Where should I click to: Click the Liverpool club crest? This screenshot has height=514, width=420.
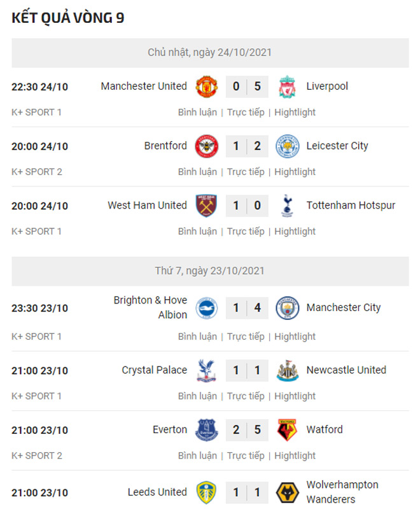point(287,87)
